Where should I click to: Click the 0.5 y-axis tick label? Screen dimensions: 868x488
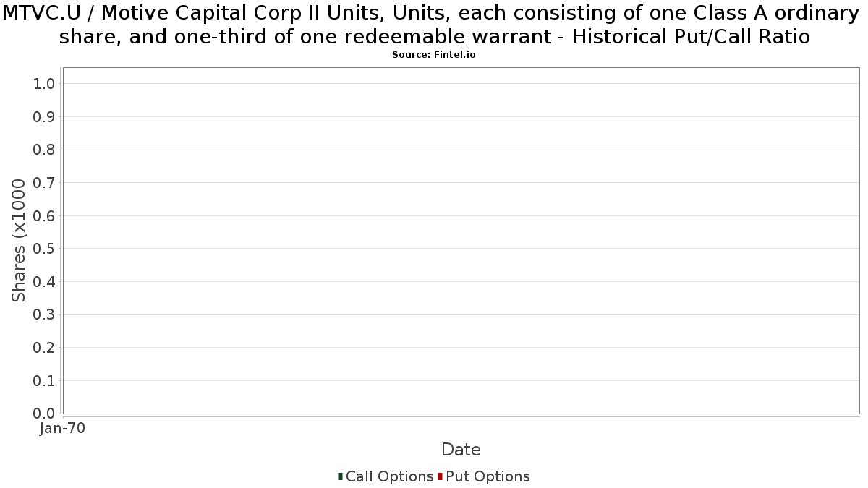pyautogui.click(x=44, y=249)
